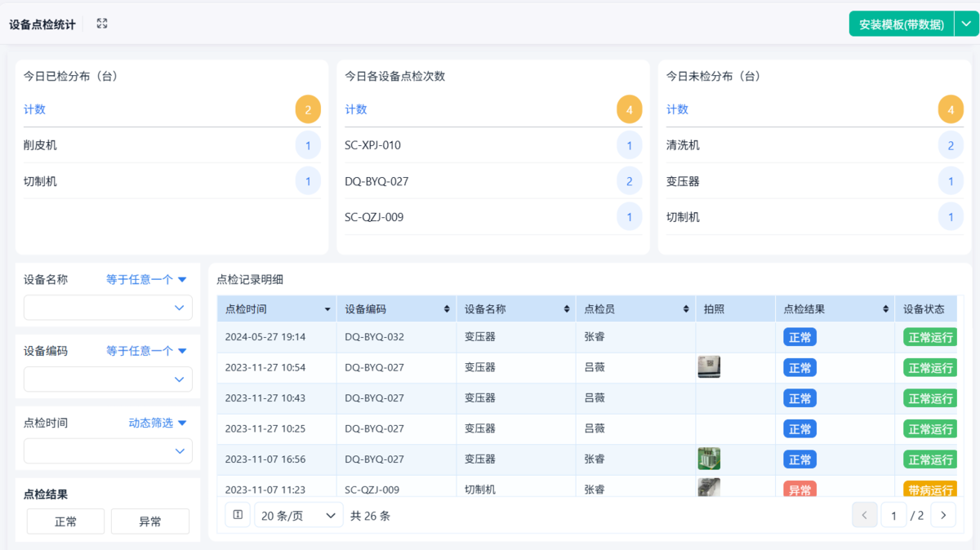Open the column settings icon beside 20 条/页
This screenshot has width=980, height=550.
(237, 515)
